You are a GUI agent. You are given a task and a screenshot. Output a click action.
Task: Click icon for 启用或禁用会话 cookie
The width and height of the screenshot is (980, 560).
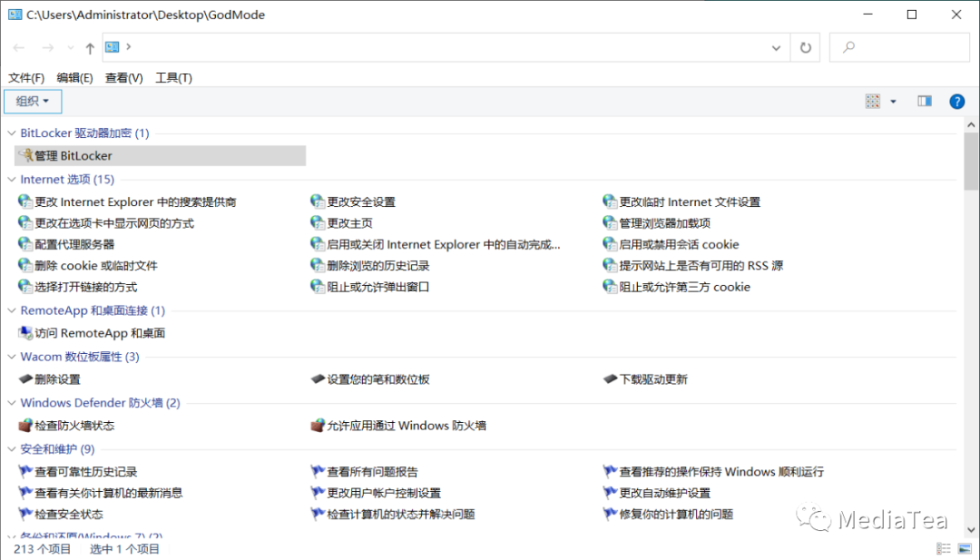(610, 244)
